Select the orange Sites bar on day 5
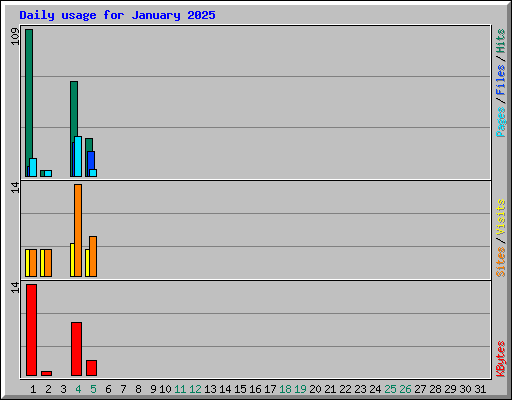This screenshot has width=512, height=400. 93,256
